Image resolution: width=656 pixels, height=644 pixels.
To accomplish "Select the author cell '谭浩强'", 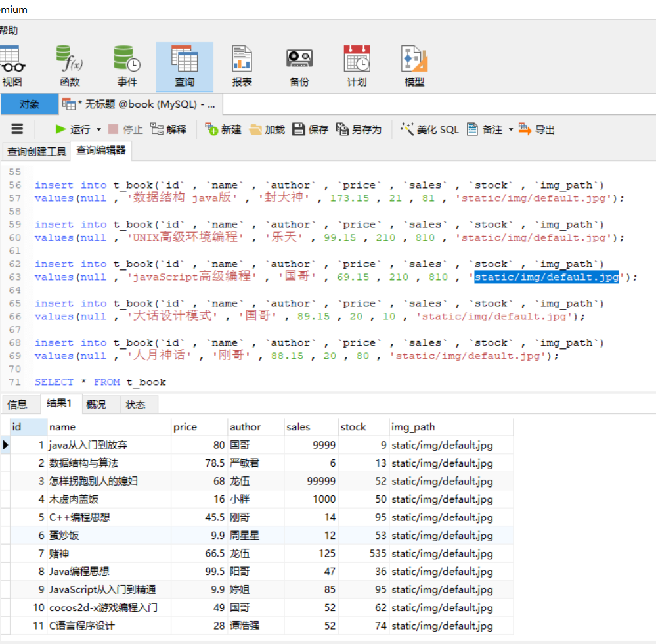I will coord(255,626).
